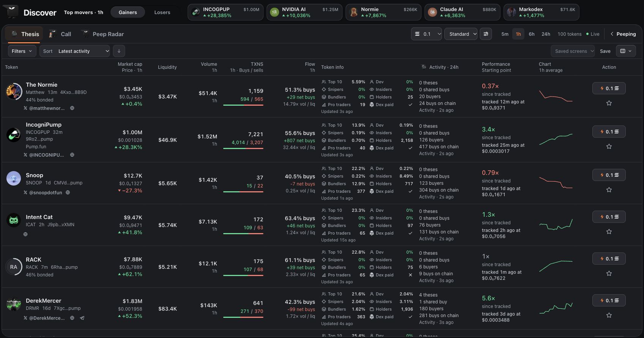Open the display settings sliders icon
The image size is (644, 338).
point(486,34)
